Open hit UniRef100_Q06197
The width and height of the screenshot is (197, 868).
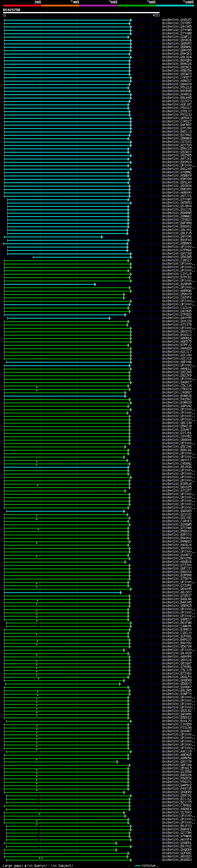point(177,20)
